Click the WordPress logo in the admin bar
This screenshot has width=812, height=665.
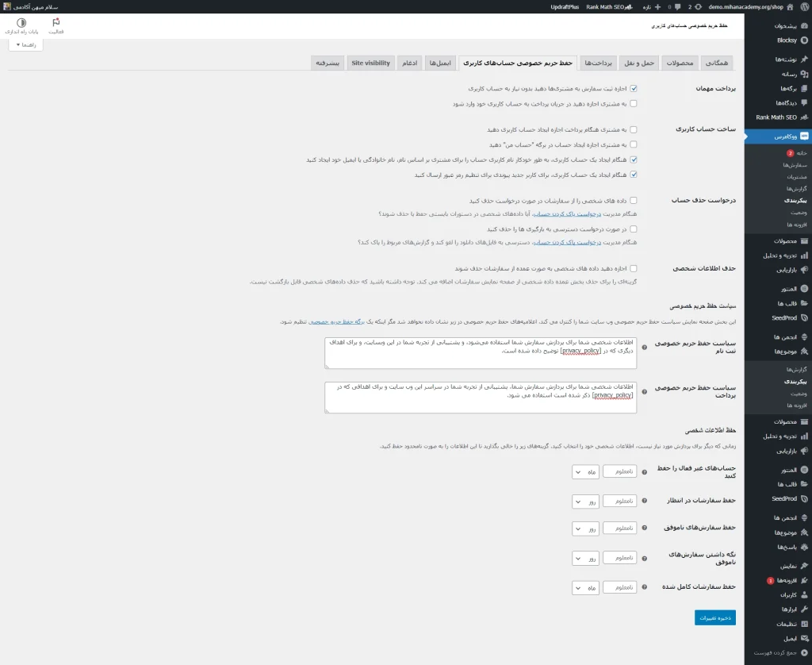(x=805, y=7)
